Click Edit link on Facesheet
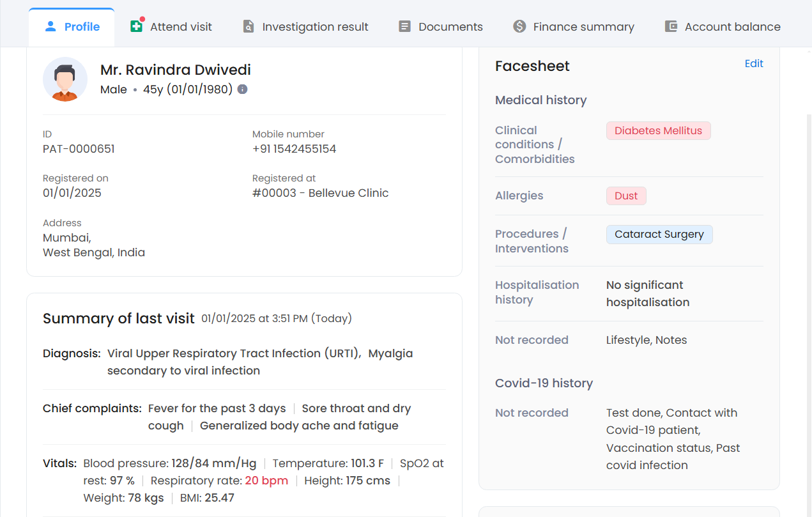Screen dimensions: 812x517 tap(754, 63)
